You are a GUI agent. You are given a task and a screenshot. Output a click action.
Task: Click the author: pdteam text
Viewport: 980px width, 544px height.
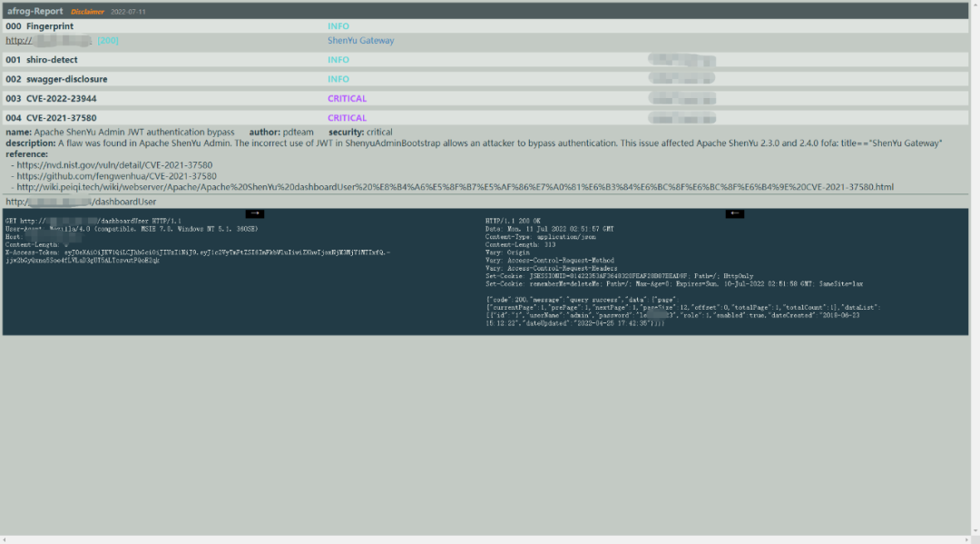pyautogui.click(x=281, y=133)
